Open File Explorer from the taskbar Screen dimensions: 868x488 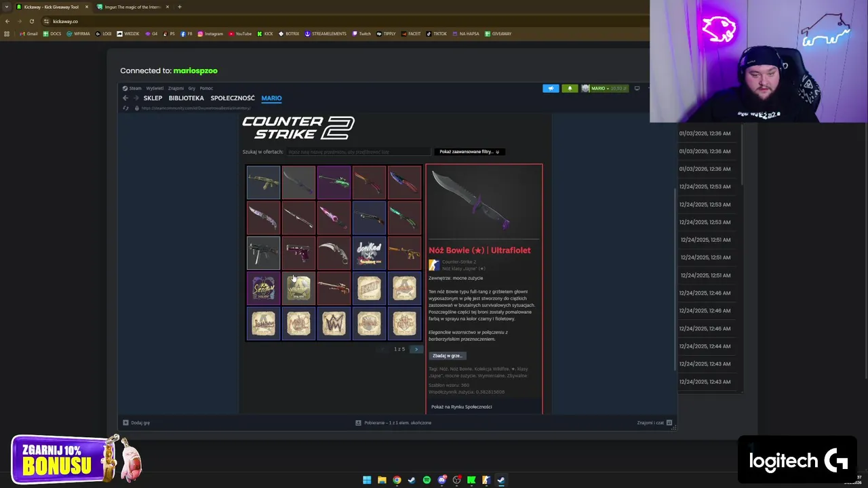[x=382, y=480]
